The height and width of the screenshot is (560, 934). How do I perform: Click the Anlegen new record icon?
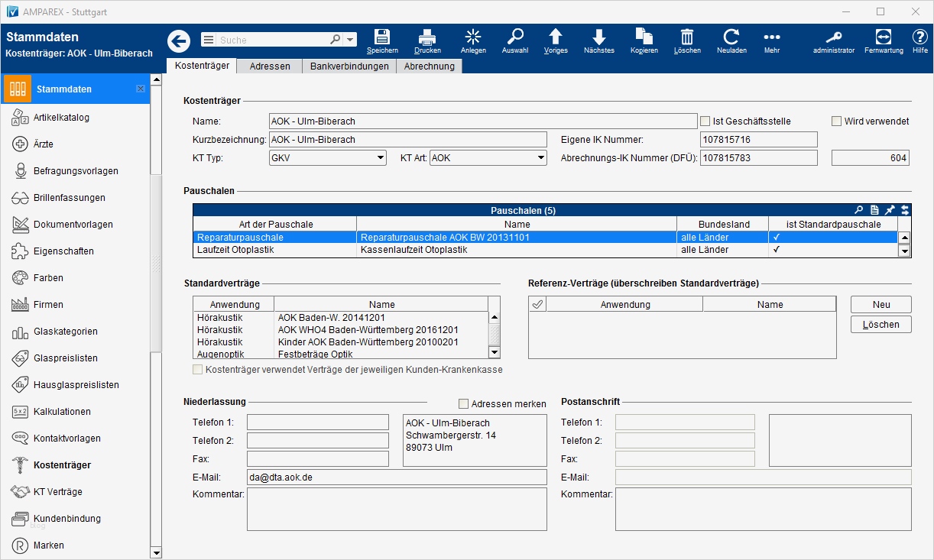[473, 37]
